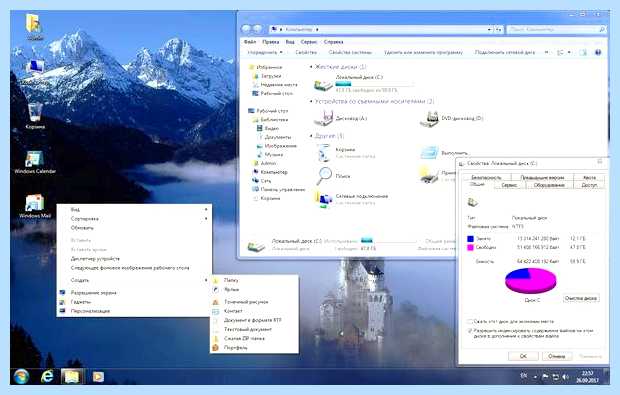The image size is (620, 395).
Task: Collapse the Устройства со съемными носителями group
Action: (x=311, y=101)
